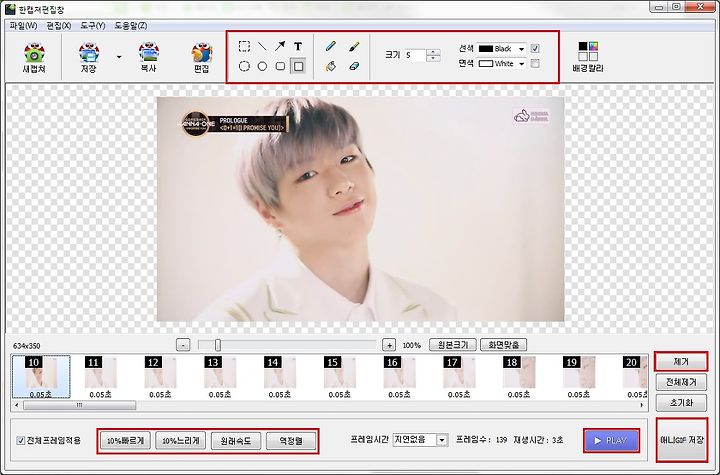Click the 화면맞춤 fit to screen button
This screenshot has width=720, height=475.
point(503,345)
